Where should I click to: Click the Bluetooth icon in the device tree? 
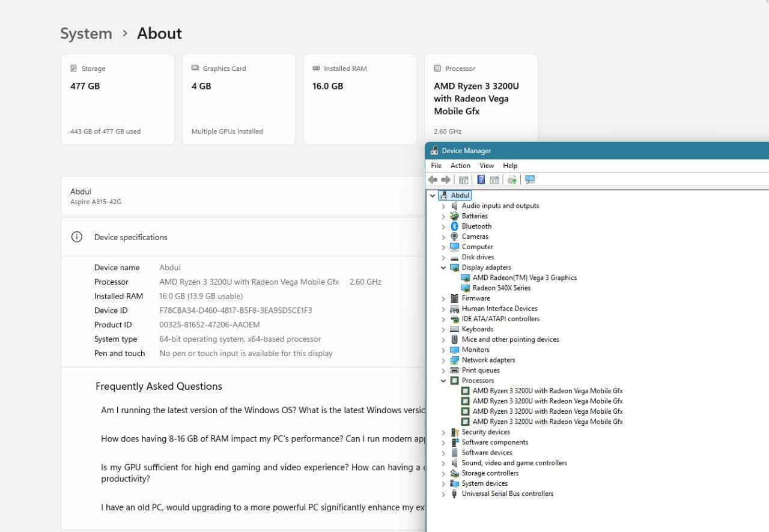click(x=454, y=226)
